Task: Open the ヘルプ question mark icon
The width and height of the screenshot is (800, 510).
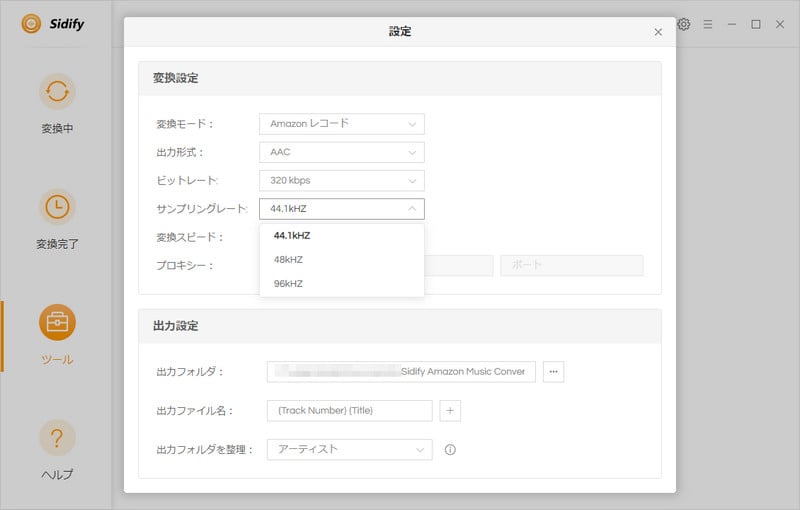Action: 57,438
